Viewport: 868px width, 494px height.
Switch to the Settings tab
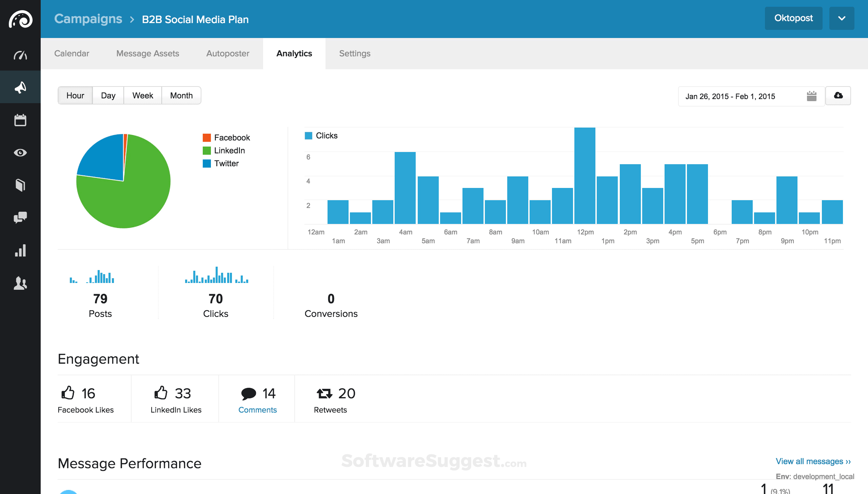point(355,53)
